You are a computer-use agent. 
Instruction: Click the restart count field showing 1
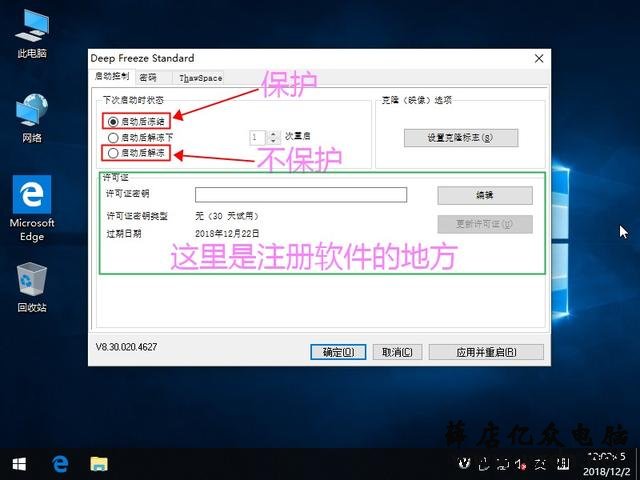[x=258, y=137]
